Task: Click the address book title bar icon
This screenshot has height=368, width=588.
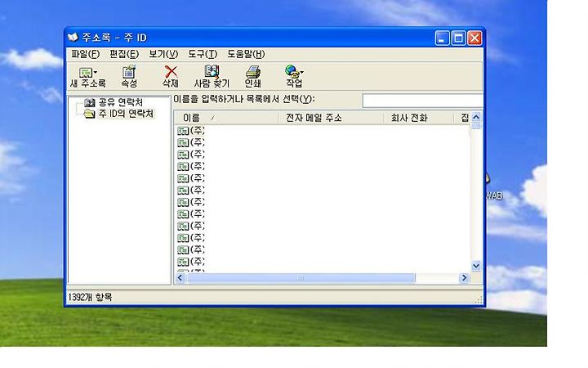Action: 73,37
